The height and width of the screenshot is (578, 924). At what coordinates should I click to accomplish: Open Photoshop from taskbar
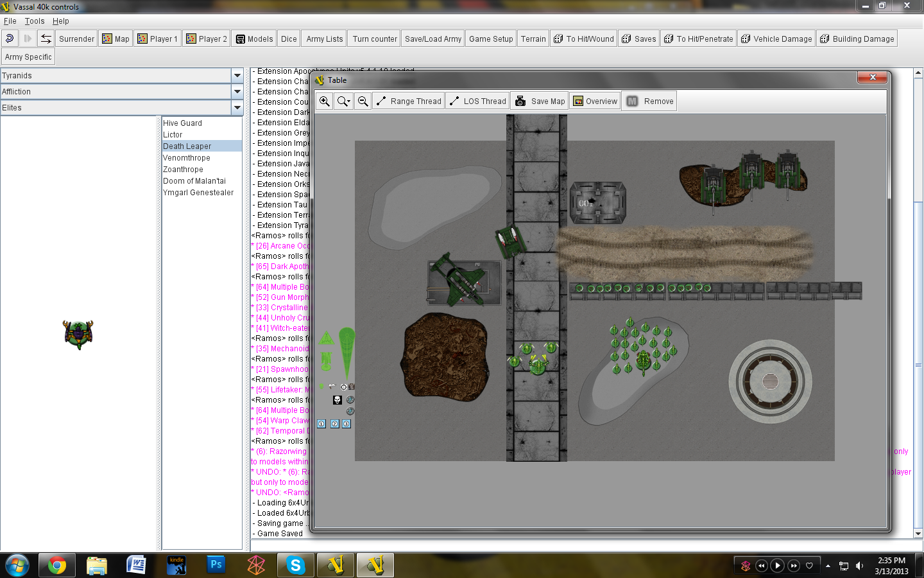coord(216,565)
